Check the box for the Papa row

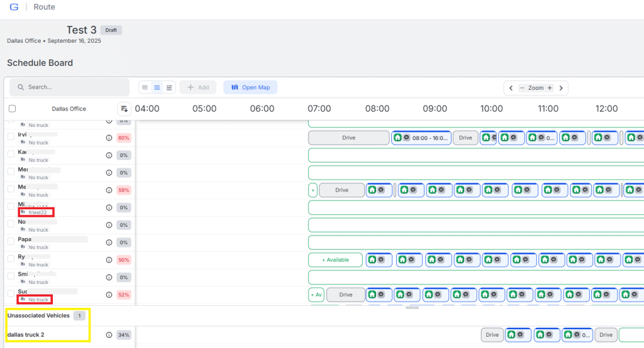pos(11,241)
